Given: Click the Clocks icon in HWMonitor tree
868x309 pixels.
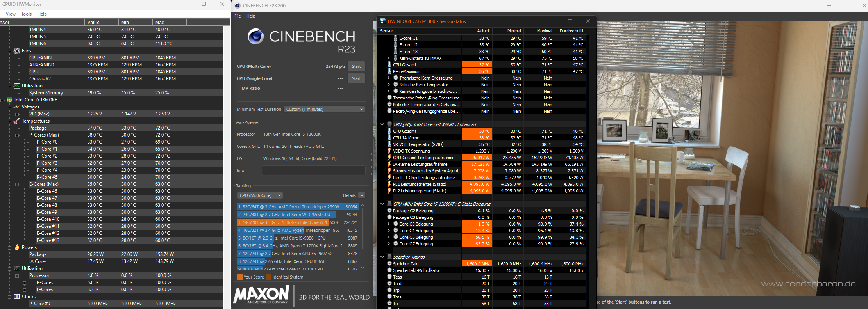Looking at the screenshot, I should [17, 297].
